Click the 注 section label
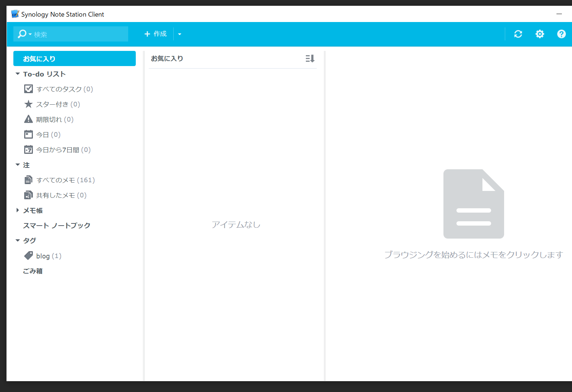Screen dimensions: 572x392 pyautogui.click(x=26, y=165)
